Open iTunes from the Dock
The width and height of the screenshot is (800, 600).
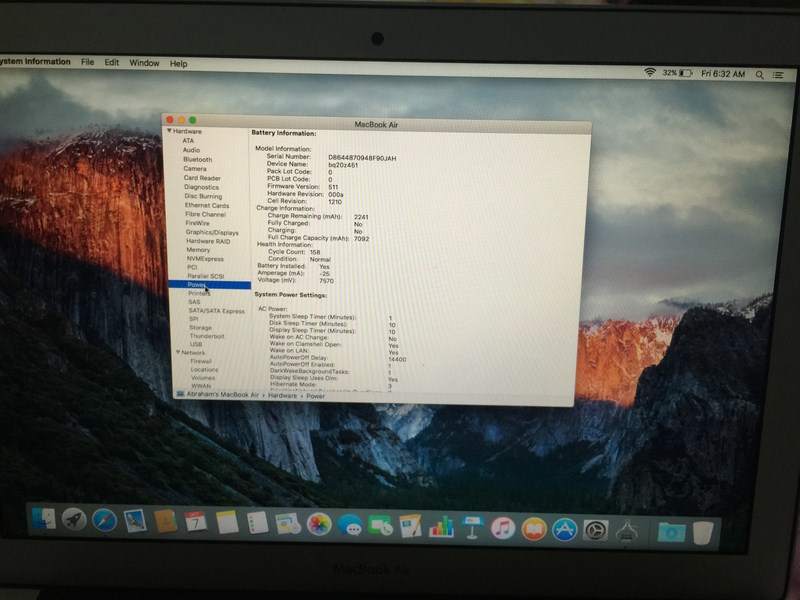503,529
